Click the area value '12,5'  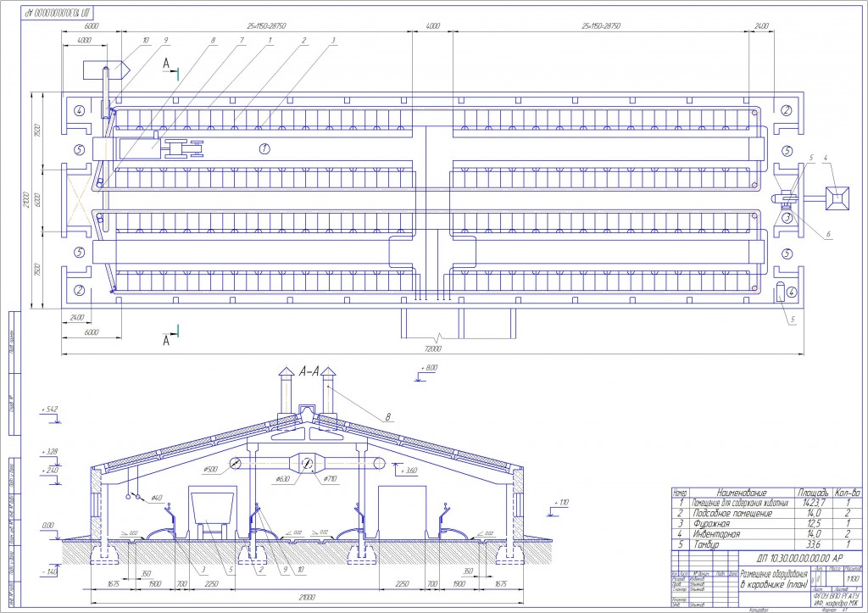[813, 523]
